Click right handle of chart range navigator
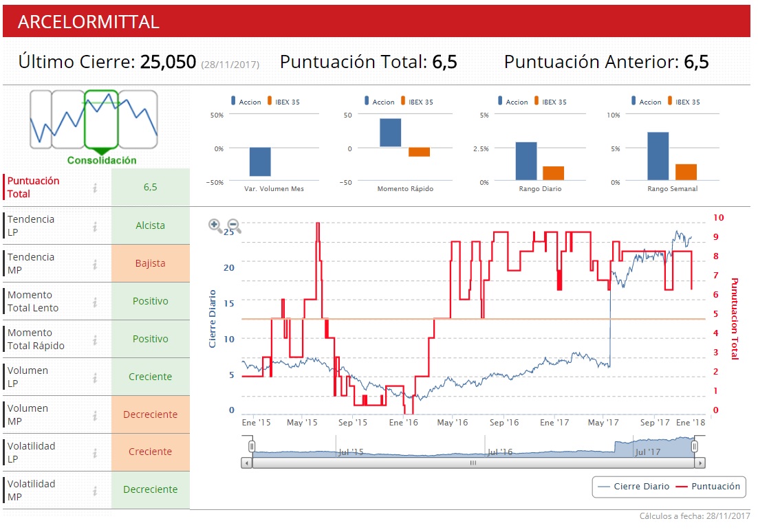This screenshot has height=532, width=758. [x=695, y=446]
